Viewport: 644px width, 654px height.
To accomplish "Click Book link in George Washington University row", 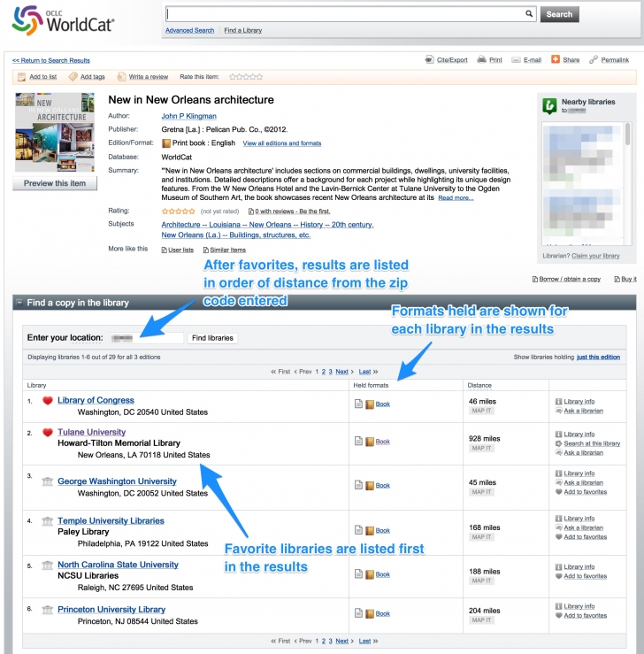I will 383,486.
